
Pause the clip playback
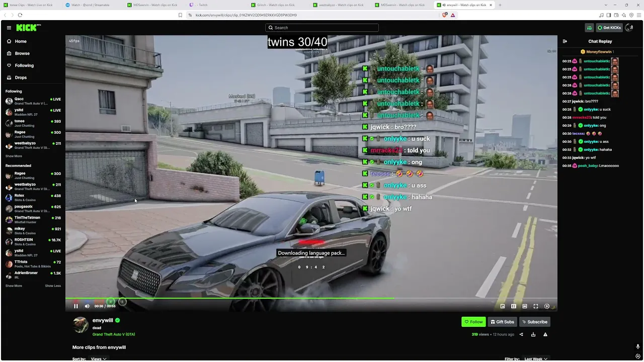click(76, 306)
